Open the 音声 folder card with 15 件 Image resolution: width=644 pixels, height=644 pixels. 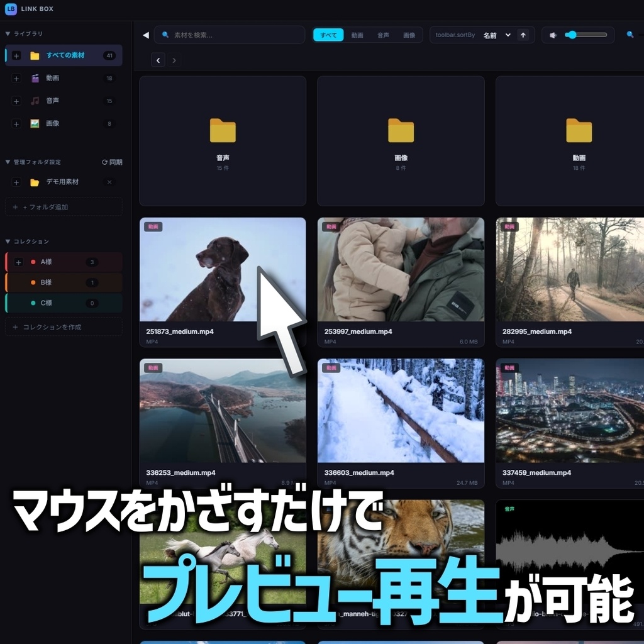click(223, 141)
